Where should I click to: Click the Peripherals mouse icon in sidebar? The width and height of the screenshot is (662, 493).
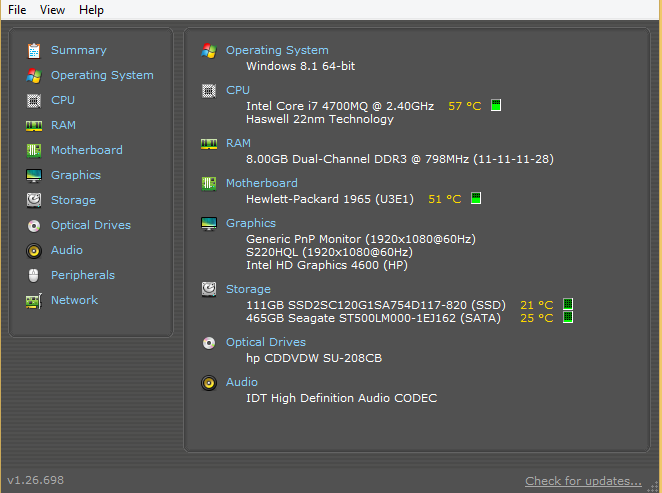point(34,275)
